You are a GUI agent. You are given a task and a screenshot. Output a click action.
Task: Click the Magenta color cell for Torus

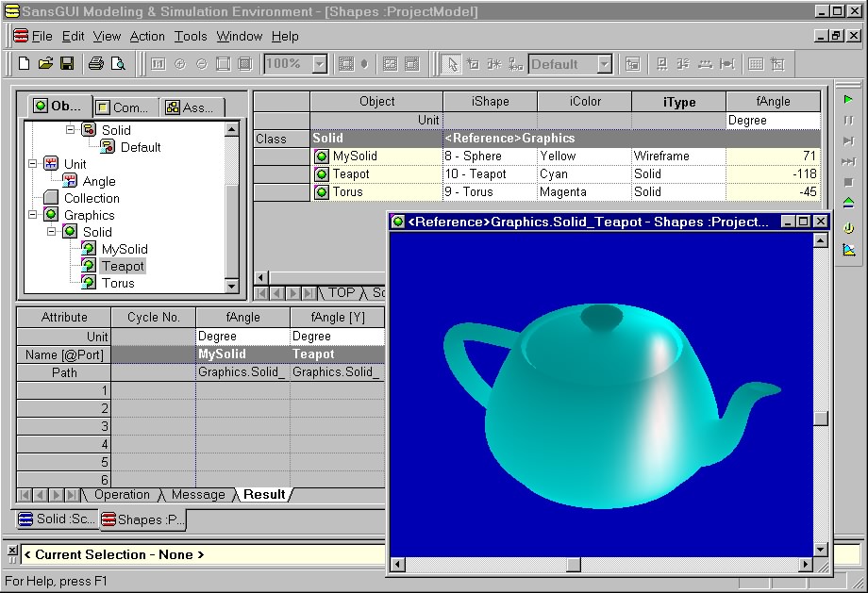(584, 192)
